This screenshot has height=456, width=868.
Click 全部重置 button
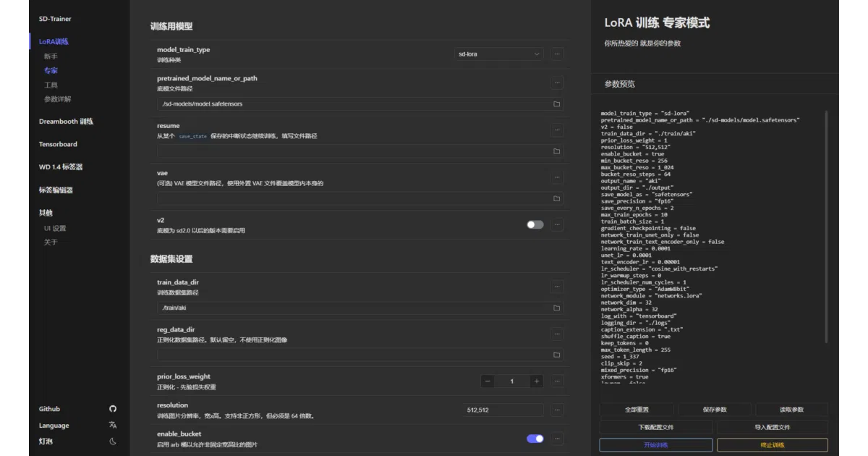[x=637, y=410]
